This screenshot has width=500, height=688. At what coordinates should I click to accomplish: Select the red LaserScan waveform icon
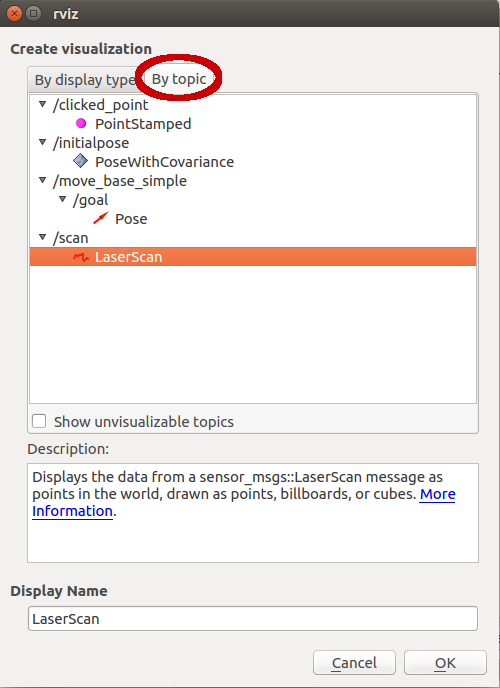81,257
